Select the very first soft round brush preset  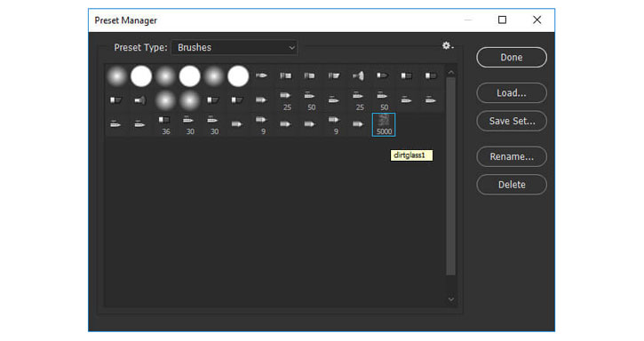[116, 76]
